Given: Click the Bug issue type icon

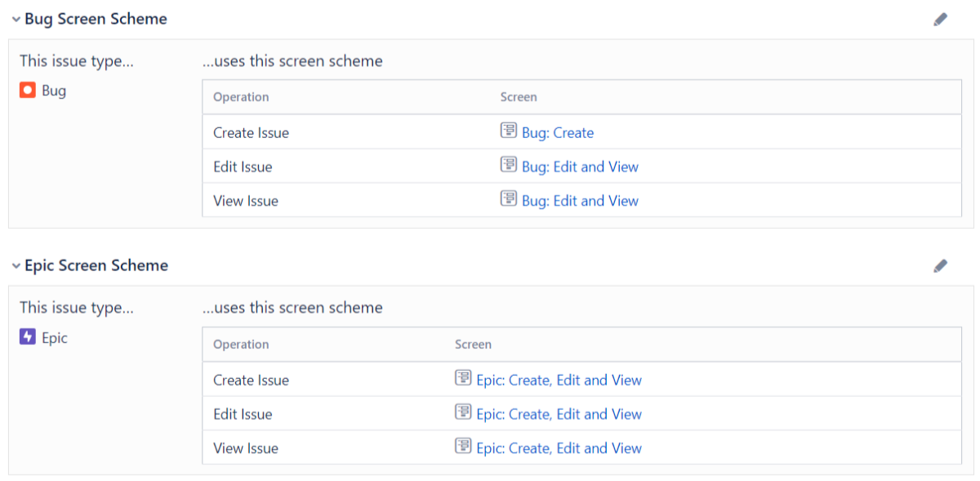Looking at the screenshot, I should click(x=27, y=90).
